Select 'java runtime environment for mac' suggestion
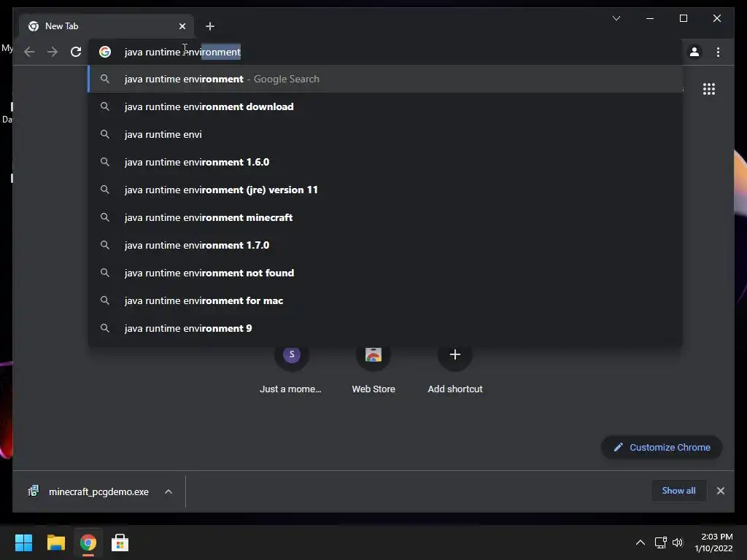The image size is (747, 560). (385, 300)
